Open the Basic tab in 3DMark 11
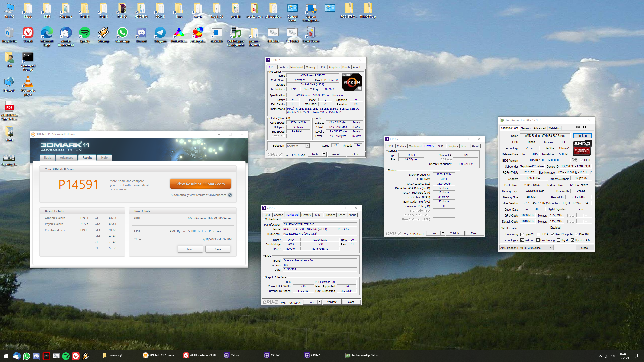This screenshot has height=362, width=644. pyautogui.click(x=47, y=158)
